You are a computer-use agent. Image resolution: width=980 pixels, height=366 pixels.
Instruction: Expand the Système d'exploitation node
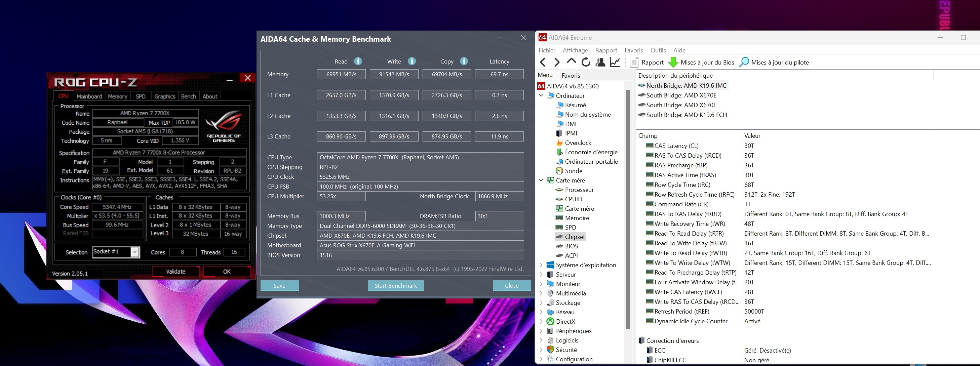541,265
